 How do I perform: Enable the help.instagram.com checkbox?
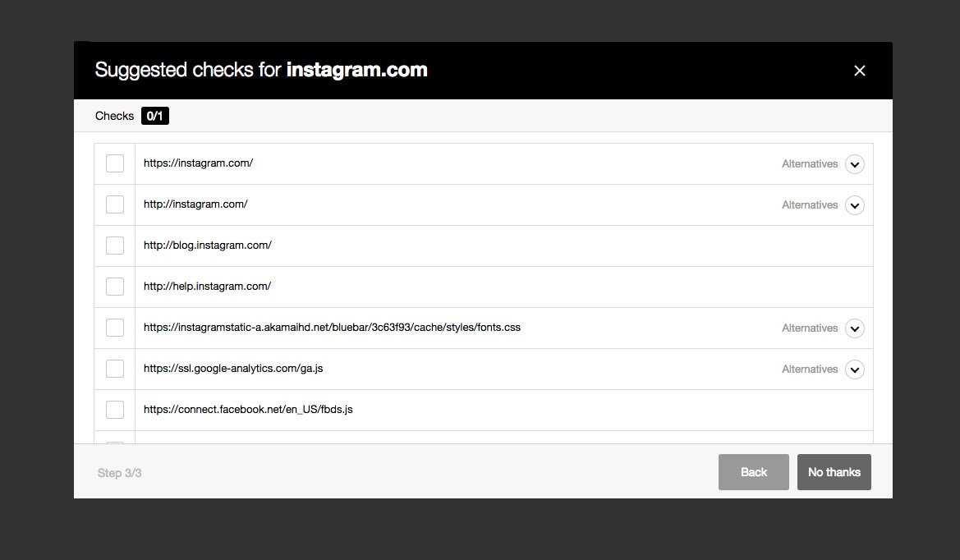pos(114,287)
